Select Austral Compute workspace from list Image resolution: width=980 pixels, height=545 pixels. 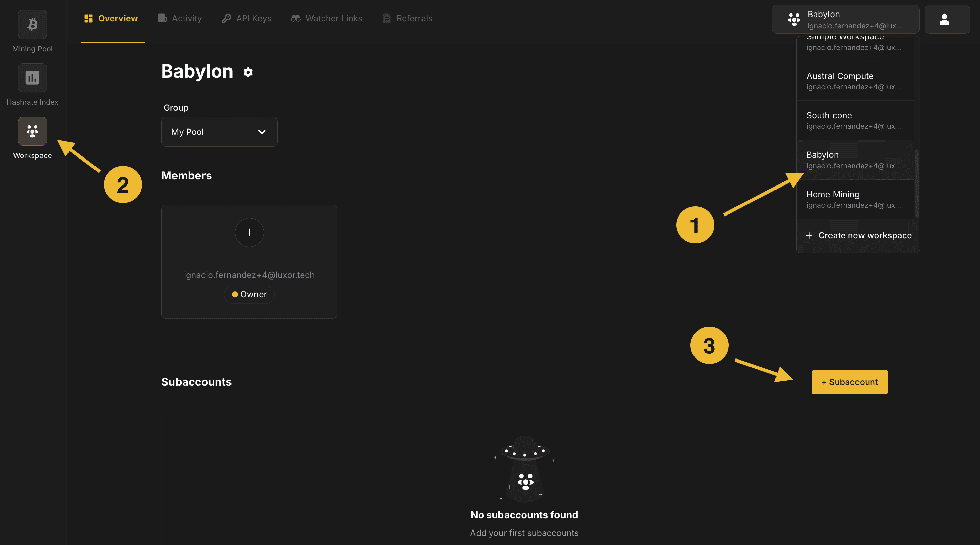[x=855, y=81]
